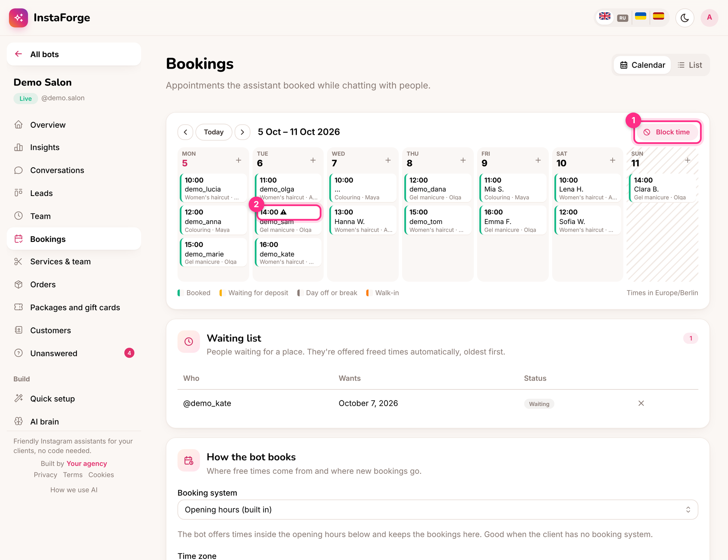Click the Quick setup wand icon
The height and width of the screenshot is (560, 728).
18,398
